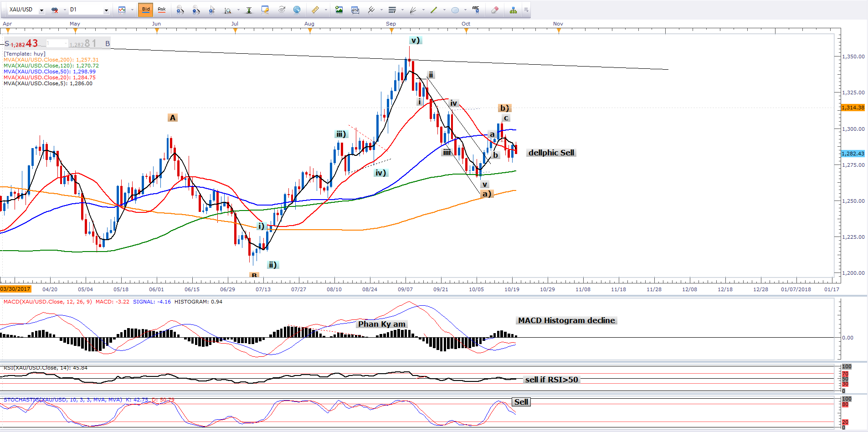Click the eraser tool icon
Screen dimensions: 868x432
[495, 10]
